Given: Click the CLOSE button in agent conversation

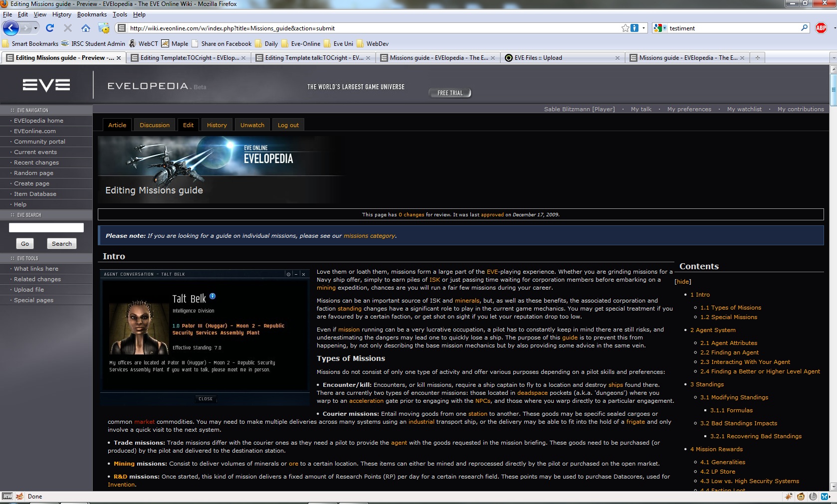Looking at the screenshot, I should coord(206,399).
